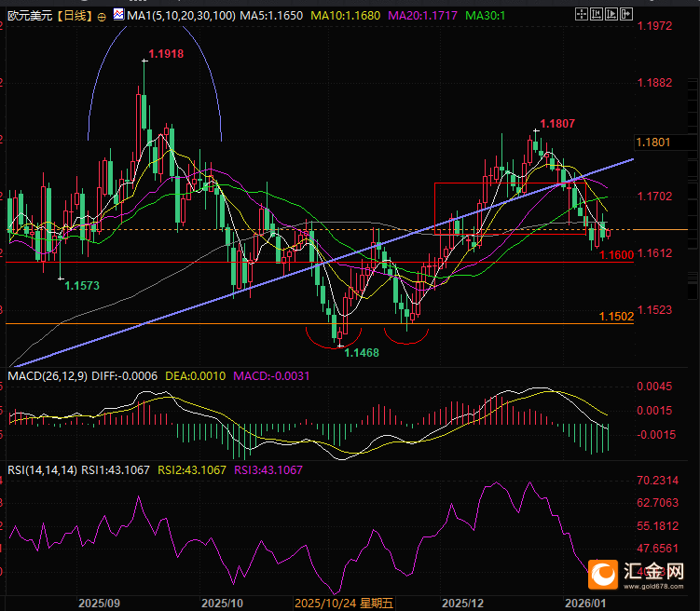Click the 欧元美元 symbol name
The width and height of the screenshot is (700, 611).
(28, 16)
